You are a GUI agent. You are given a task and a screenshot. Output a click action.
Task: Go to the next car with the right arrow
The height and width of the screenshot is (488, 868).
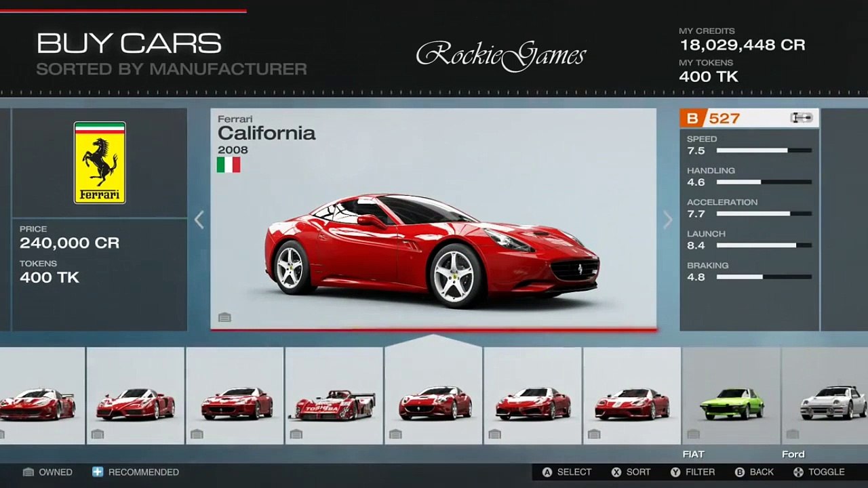(x=668, y=220)
